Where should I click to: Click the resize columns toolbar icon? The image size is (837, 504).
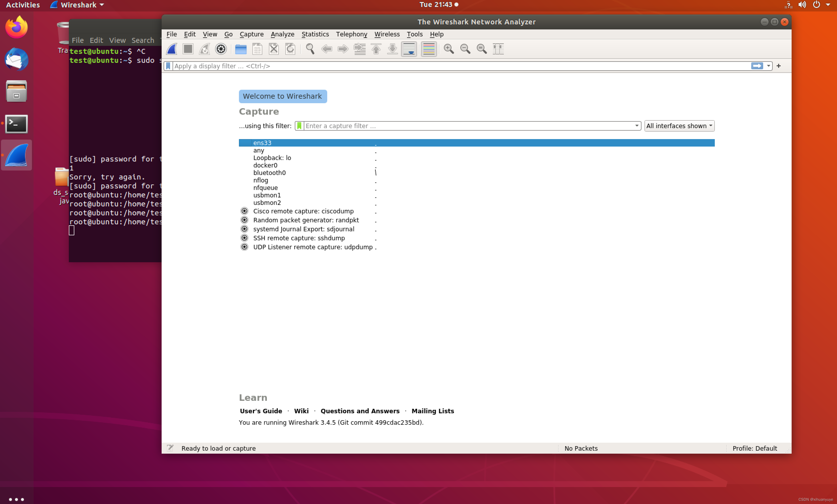coord(498,49)
